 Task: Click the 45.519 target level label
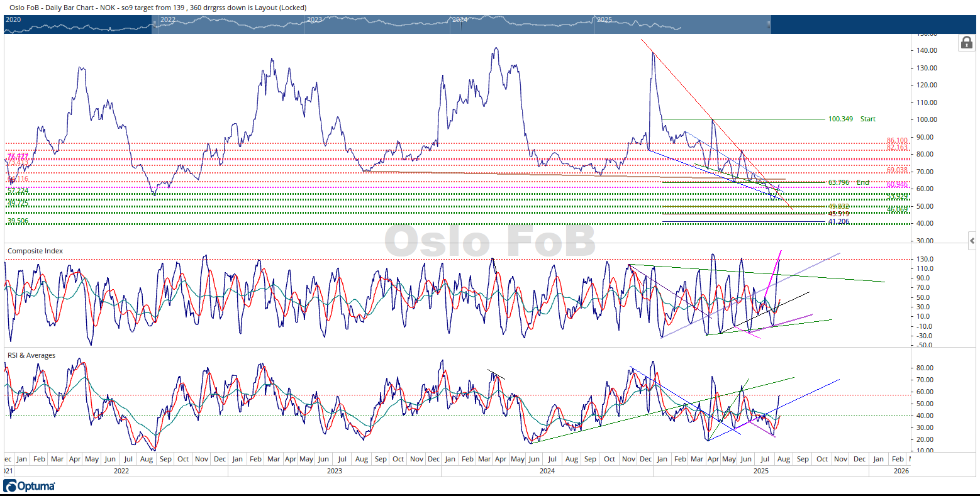tap(838, 214)
